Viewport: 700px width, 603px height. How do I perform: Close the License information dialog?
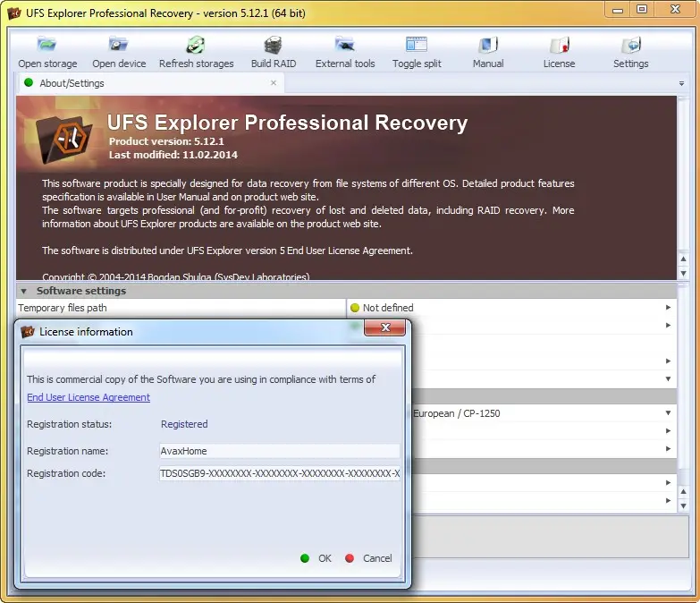[x=384, y=327]
